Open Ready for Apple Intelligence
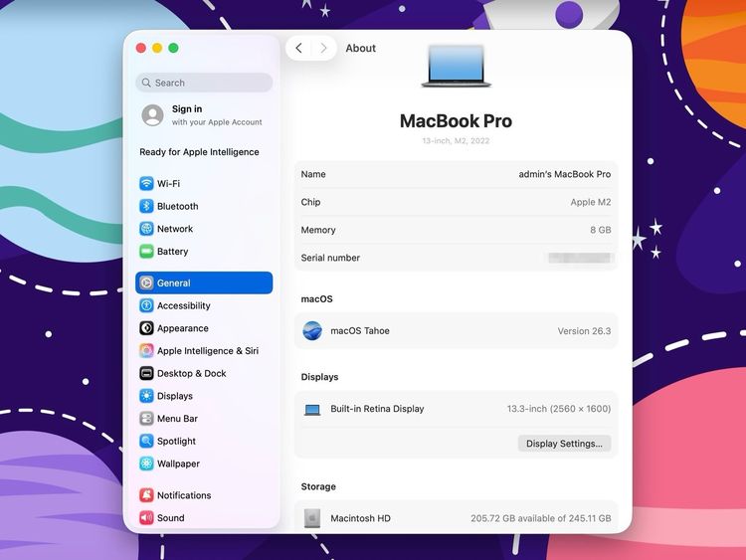Viewport: 746px width, 560px height. [199, 152]
